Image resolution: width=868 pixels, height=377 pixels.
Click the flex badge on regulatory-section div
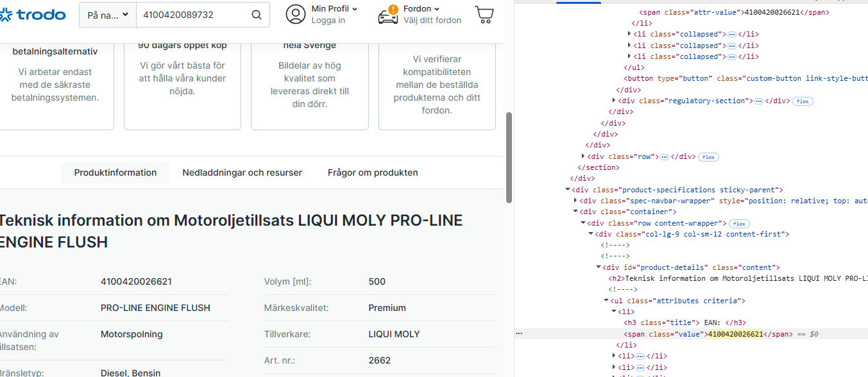[802, 101]
